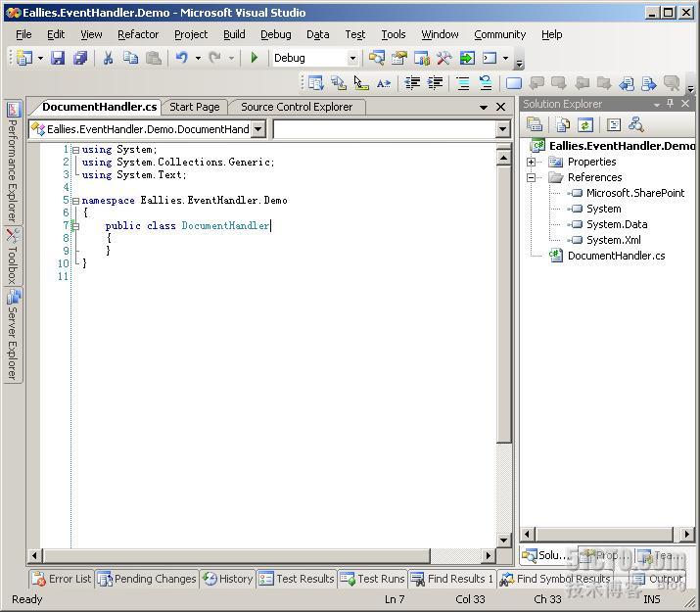Toggle a bookmark with the toolbar icon
The image size is (700, 612).
pos(513,83)
